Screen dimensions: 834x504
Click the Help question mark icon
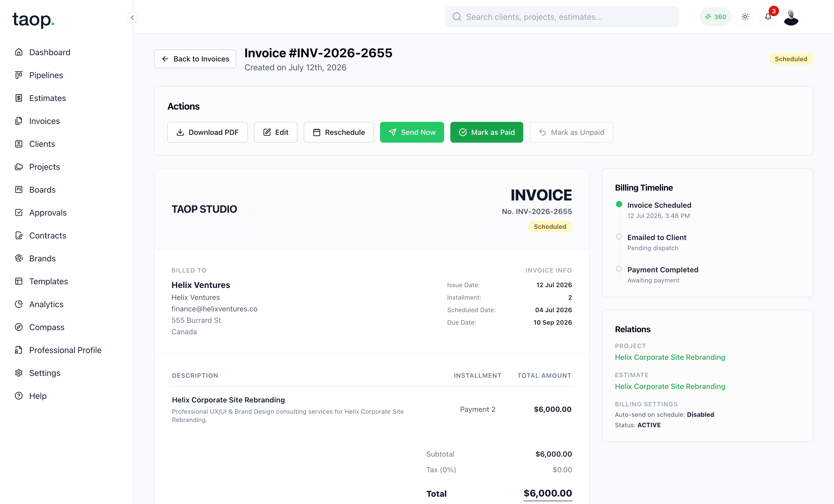tap(19, 396)
